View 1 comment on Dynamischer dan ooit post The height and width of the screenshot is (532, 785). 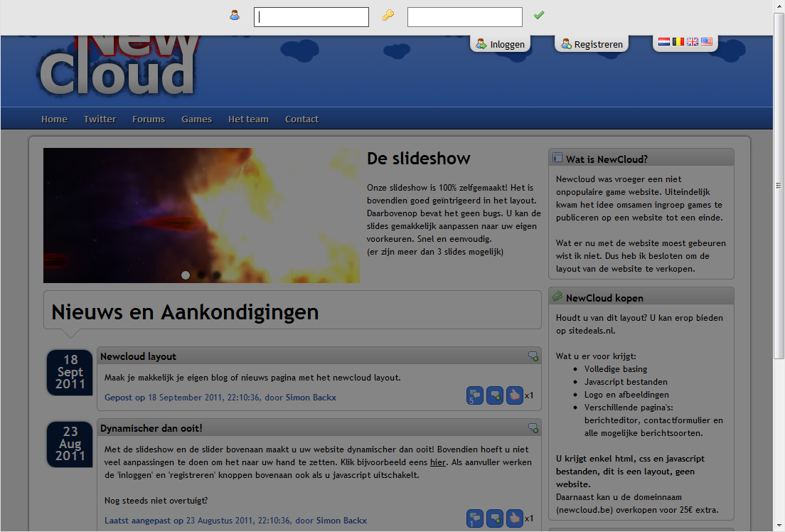coord(474,518)
